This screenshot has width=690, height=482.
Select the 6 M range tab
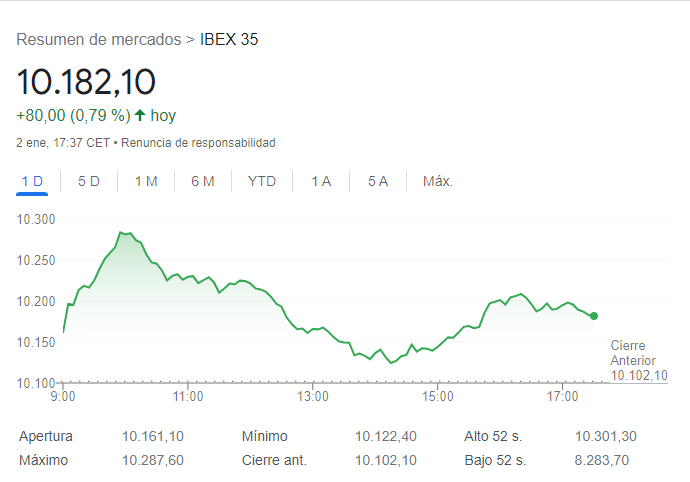[203, 181]
